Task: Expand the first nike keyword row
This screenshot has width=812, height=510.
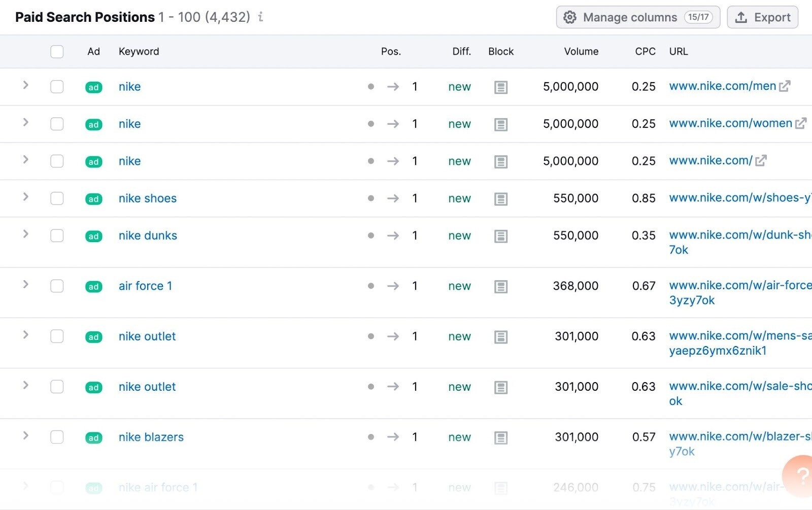Action: pos(25,86)
